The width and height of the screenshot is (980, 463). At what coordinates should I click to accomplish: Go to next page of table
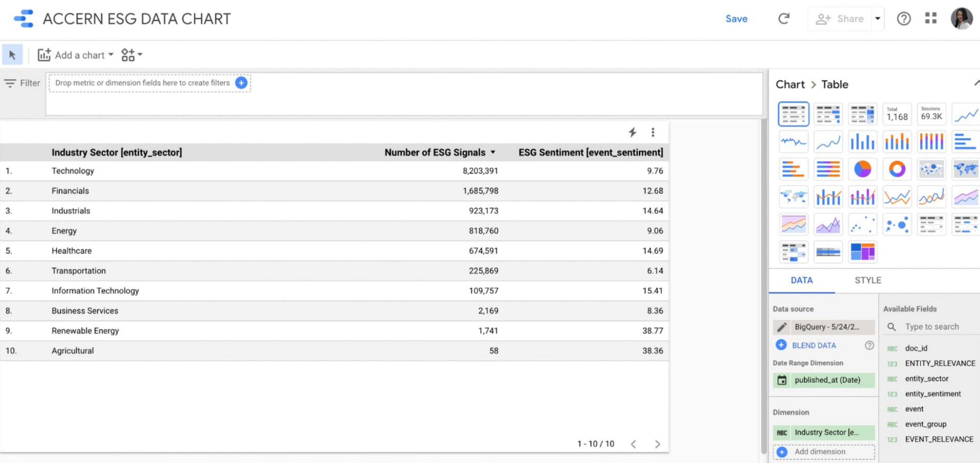pos(657,444)
